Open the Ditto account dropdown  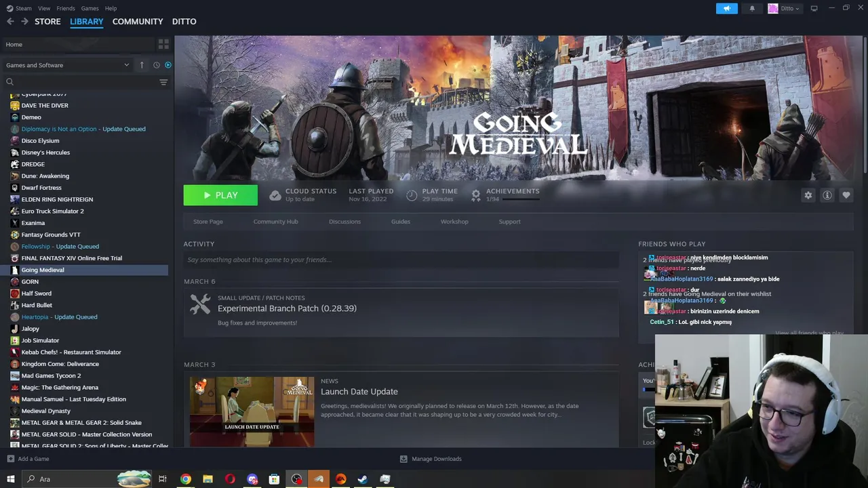coord(784,8)
